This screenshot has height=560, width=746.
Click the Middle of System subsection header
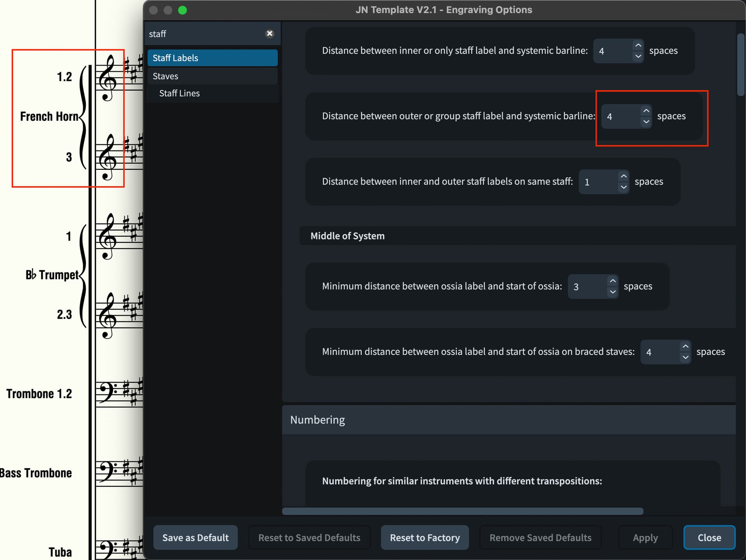pyautogui.click(x=518, y=236)
